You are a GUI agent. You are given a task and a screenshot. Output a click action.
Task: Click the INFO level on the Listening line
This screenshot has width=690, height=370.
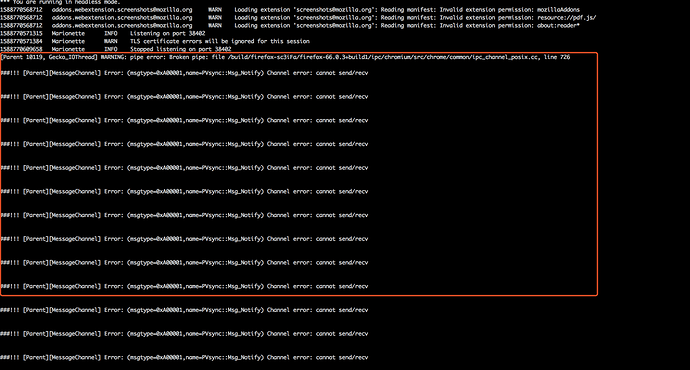click(110, 33)
